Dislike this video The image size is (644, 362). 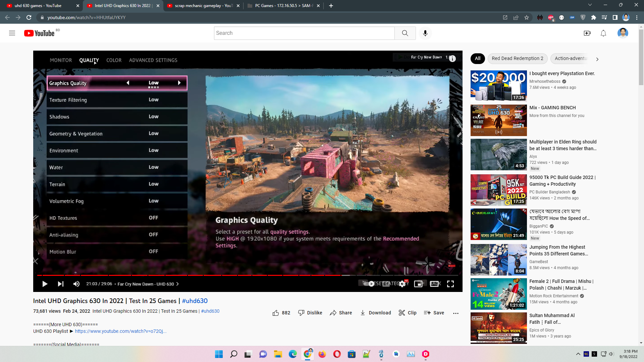[310, 313]
